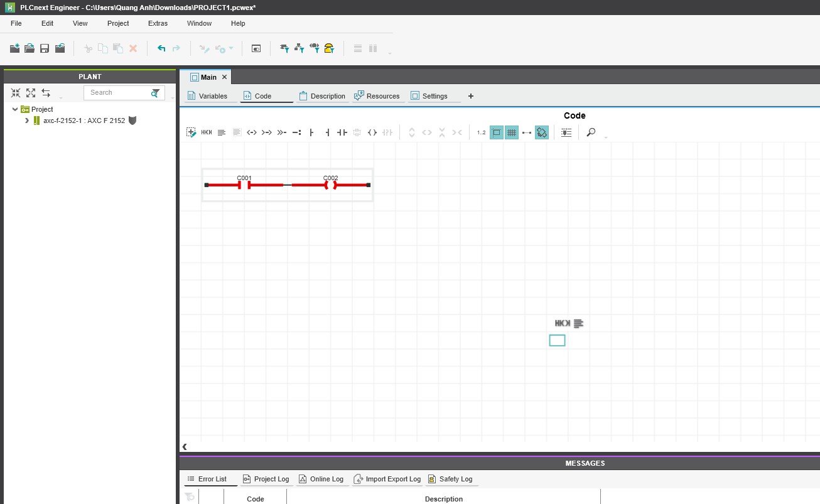
Task: Click the Search field in the PLANT panel
Action: coord(117,93)
